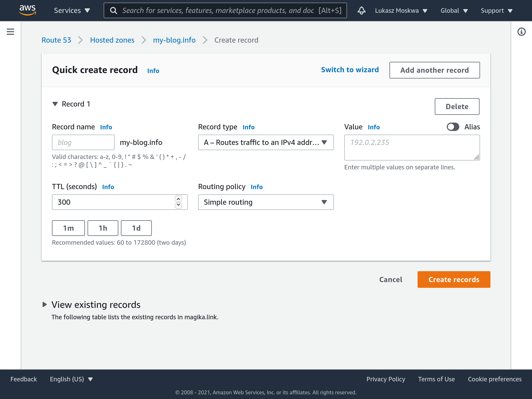Open the Services menu
This screenshot has width=532, height=399.
[x=72, y=11]
